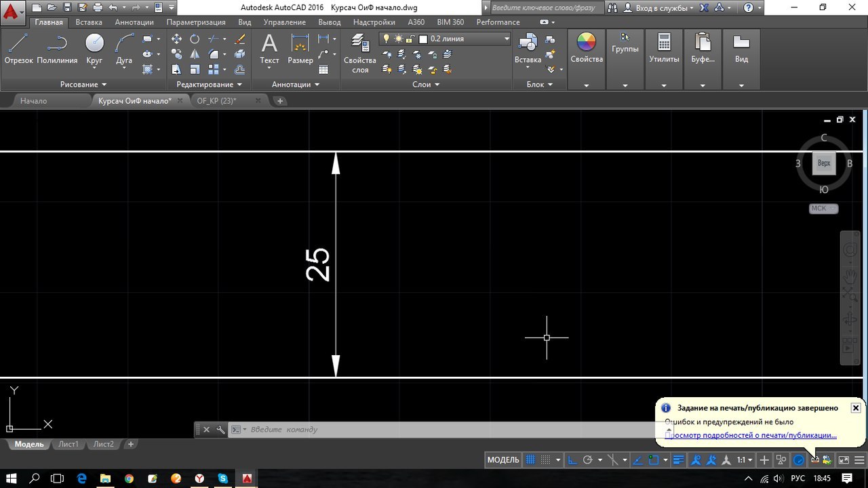The width and height of the screenshot is (868, 488).
Task: Expand the Редактирование panel
Action: [x=209, y=84]
